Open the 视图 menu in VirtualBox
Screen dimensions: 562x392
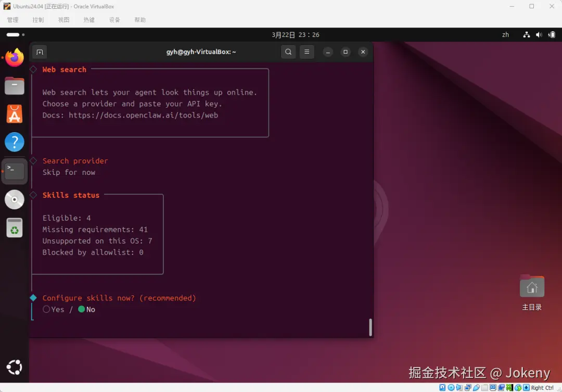(64, 20)
